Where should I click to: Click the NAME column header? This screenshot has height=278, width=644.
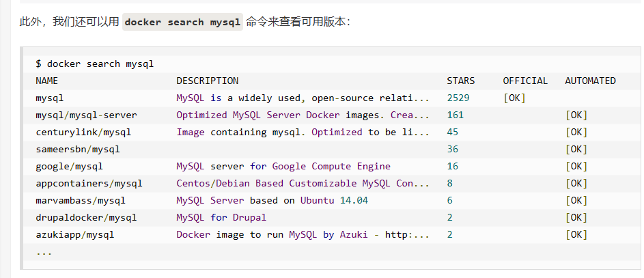[47, 81]
